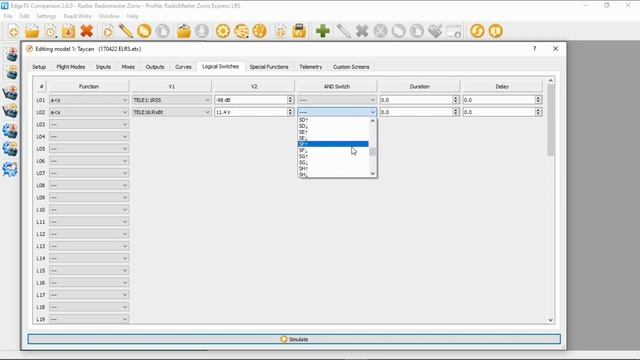Screen dimensions: 640x360
Task: Open the File menu
Action: tap(8, 16)
